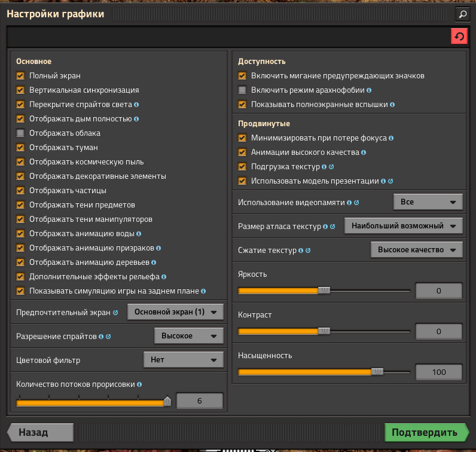Info icon next to Количество потоков прорисовки
Screen dimensions: 476x452
pyautogui.click(x=139, y=384)
